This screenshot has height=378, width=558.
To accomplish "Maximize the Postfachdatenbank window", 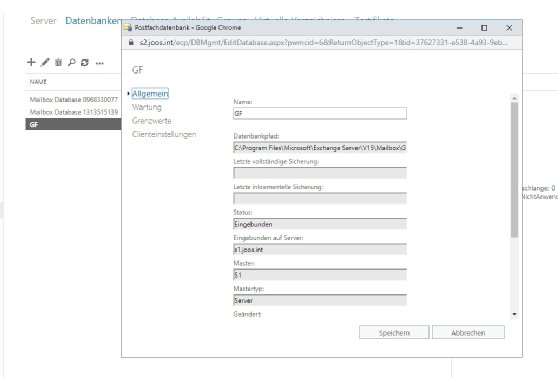I will pyautogui.click(x=484, y=28).
